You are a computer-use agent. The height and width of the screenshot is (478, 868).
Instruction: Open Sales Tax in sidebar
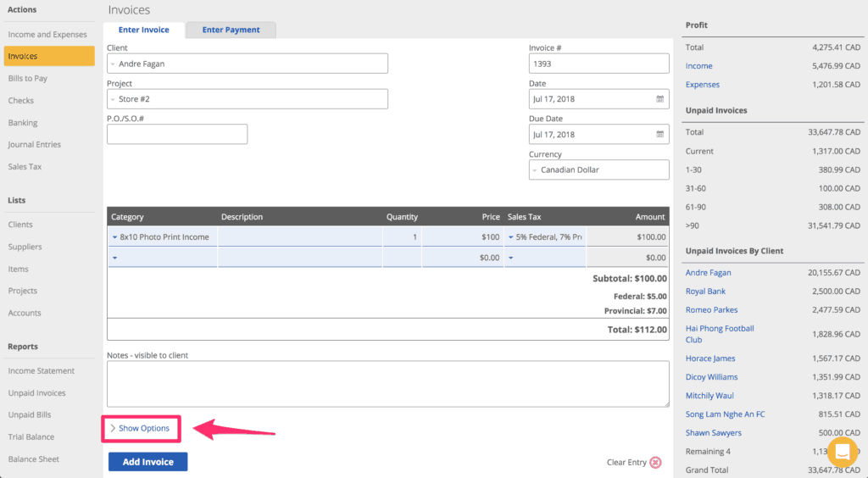(25, 166)
